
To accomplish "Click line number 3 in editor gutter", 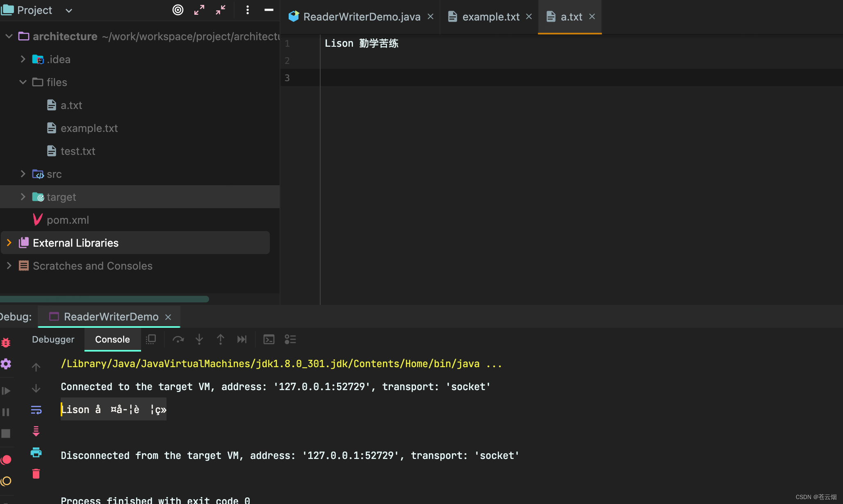I will (287, 78).
